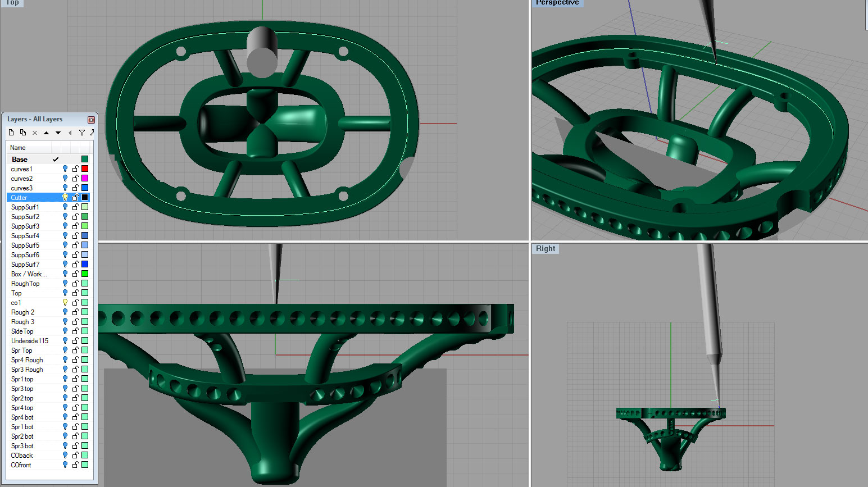Close the Layers panel
Viewport: 868px width, 487px height.
[x=91, y=120]
